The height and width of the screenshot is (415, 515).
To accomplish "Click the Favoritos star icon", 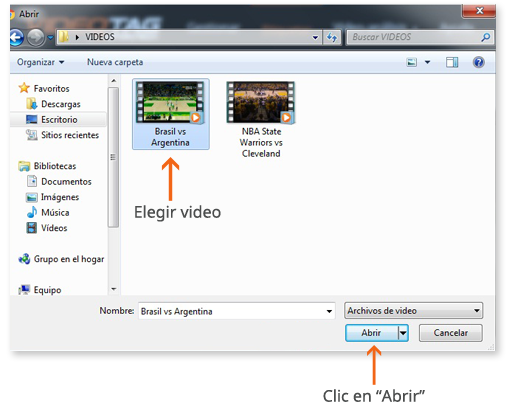I will click(24, 88).
